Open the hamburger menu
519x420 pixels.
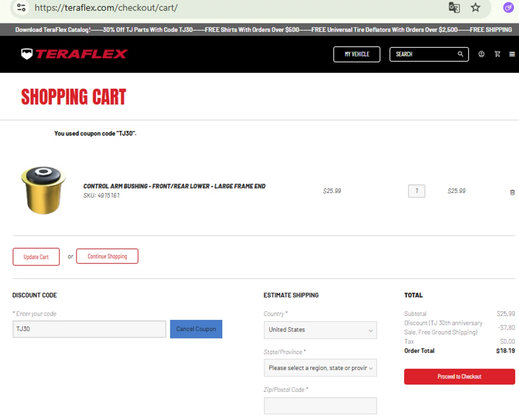512,54
